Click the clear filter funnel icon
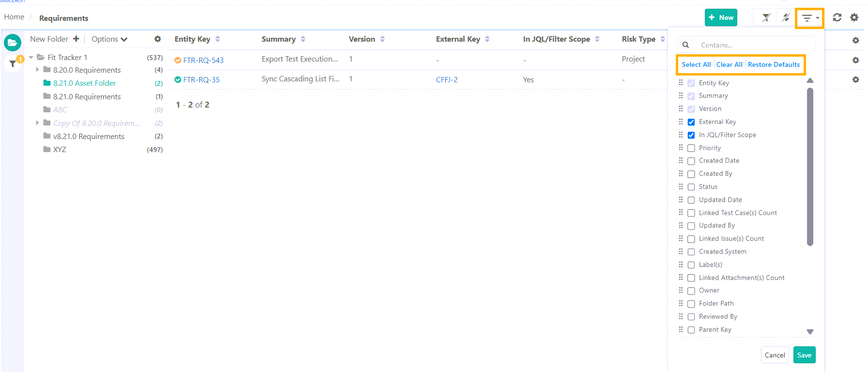The height and width of the screenshot is (372, 868). coord(766,18)
